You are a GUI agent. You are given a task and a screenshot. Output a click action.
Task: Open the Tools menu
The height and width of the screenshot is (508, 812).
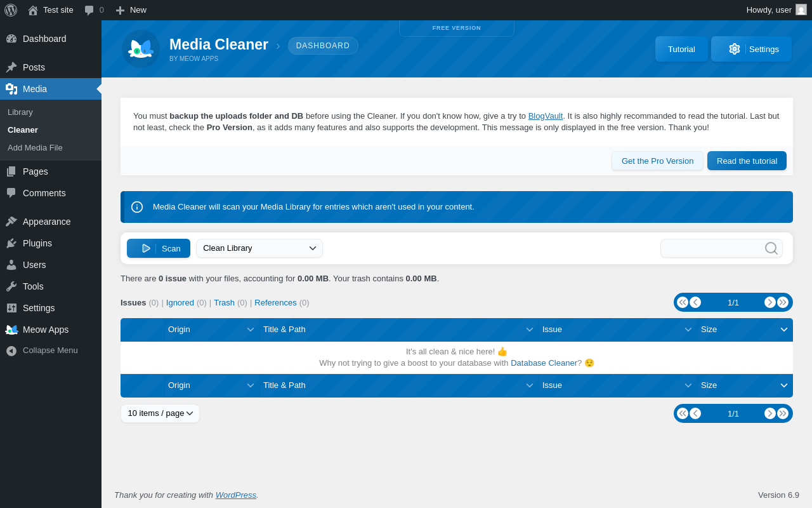(x=51, y=286)
